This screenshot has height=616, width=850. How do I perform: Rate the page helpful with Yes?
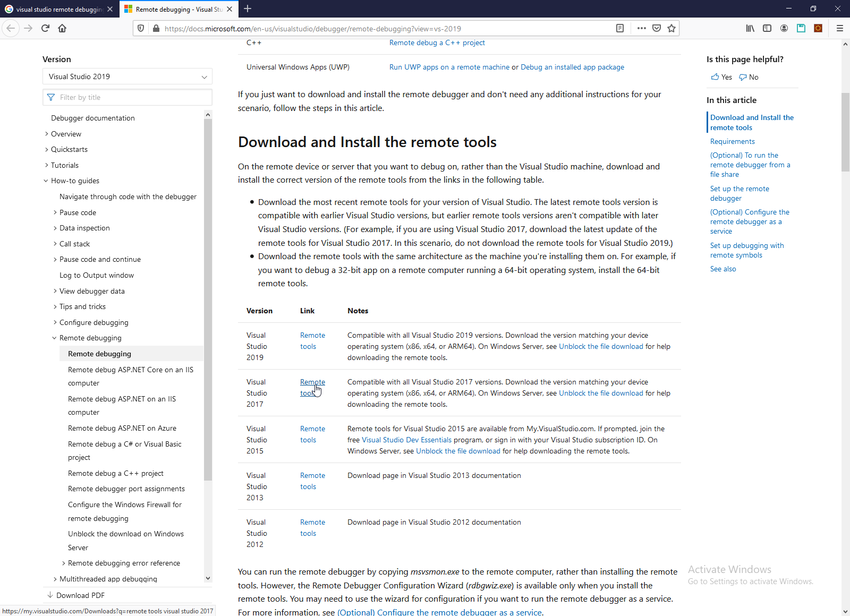[x=721, y=77]
